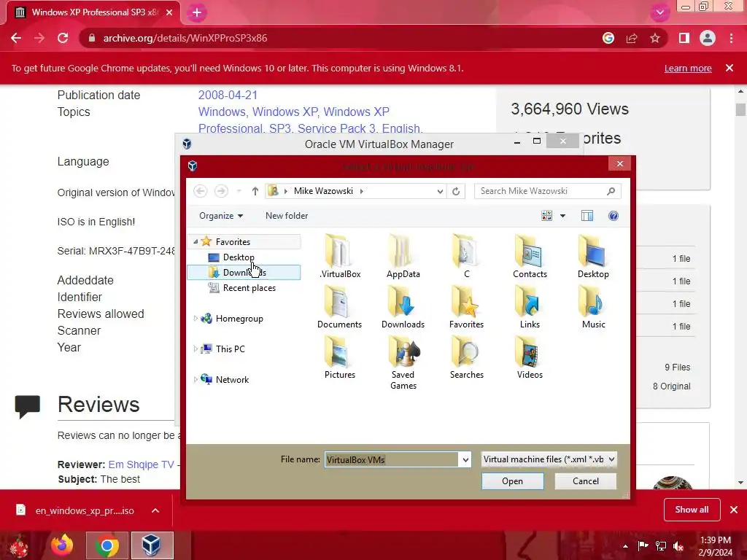Follow the Learn more link
The height and width of the screenshot is (560, 747).
tap(688, 68)
